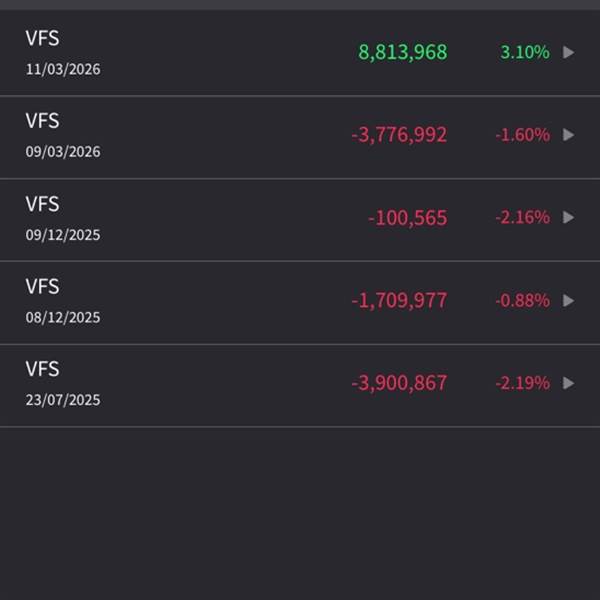Expand the VFS 09/03/2026 row arrow
Viewport: 600px width, 600px height.
569,135
